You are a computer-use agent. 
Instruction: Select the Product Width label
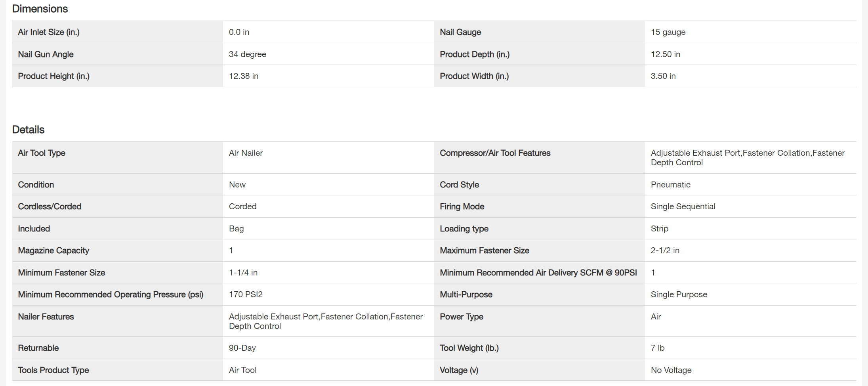pyautogui.click(x=474, y=76)
